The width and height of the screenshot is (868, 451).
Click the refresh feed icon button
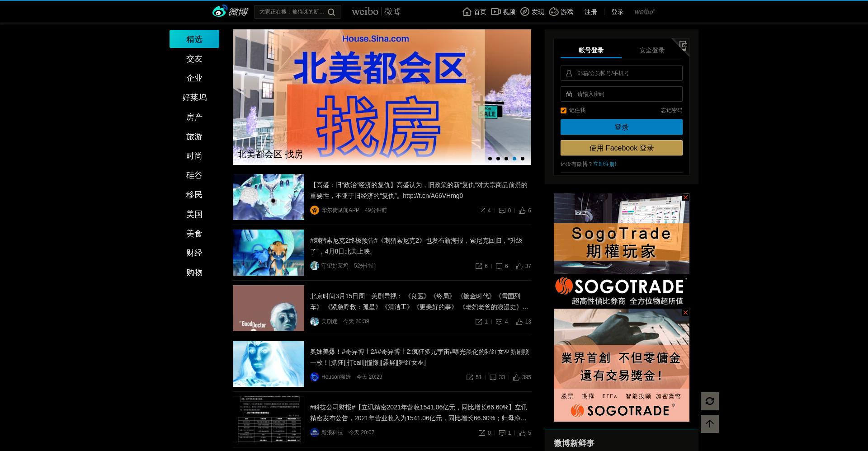tap(710, 401)
